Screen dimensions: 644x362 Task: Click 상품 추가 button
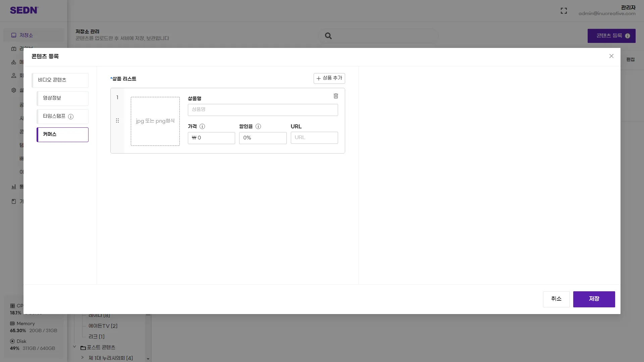[x=329, y=78]
